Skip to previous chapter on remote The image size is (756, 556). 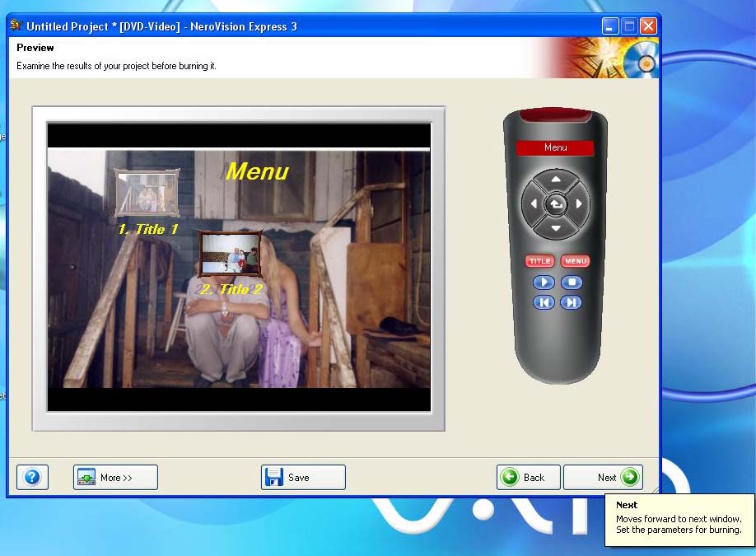(x=544, y=302)
